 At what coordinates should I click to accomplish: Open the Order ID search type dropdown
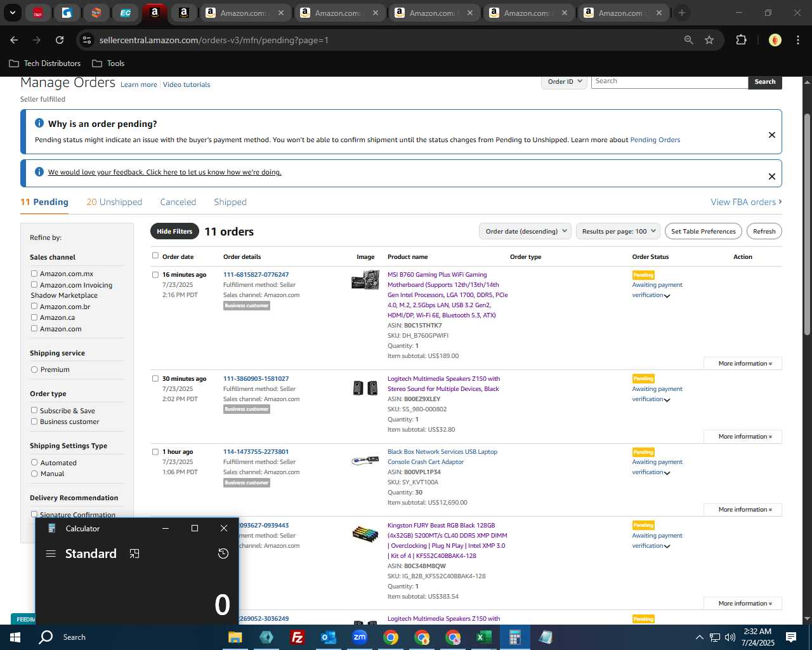pyautogui.click(x=563, y=82)
